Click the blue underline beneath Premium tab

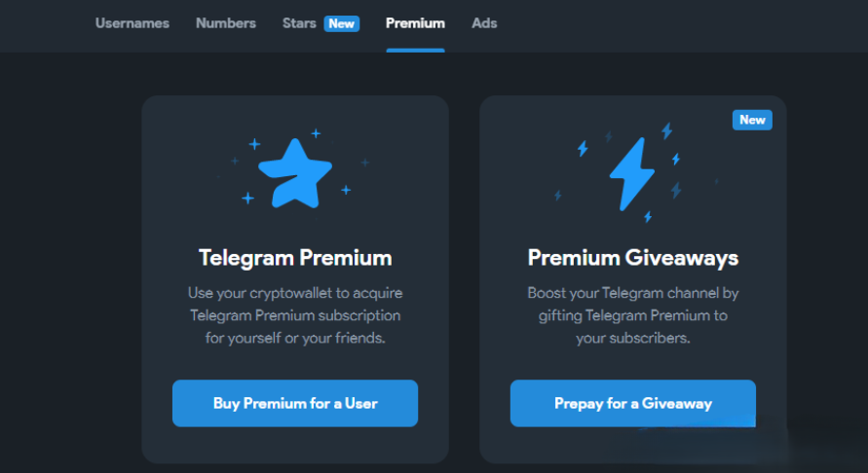coord(415,51)
